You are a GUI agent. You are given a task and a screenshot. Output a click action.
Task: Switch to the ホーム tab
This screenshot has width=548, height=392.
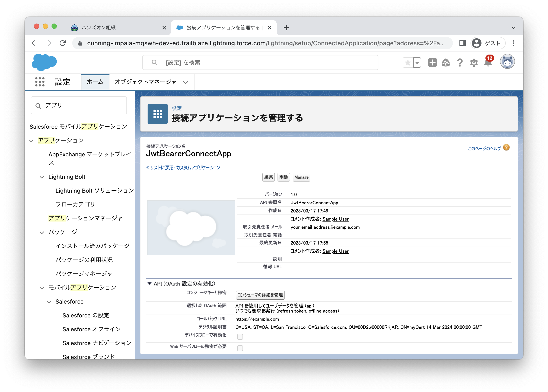[95, 82]
